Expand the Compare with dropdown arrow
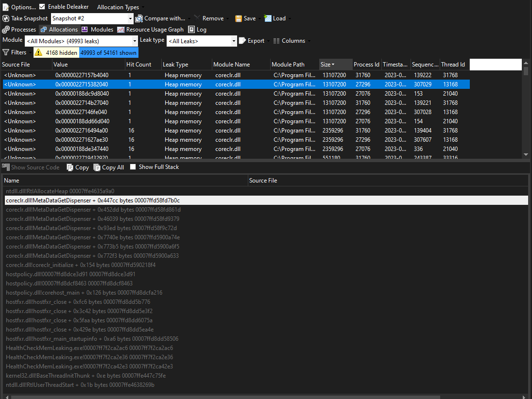The image size is (532, 399). [189, 18]
